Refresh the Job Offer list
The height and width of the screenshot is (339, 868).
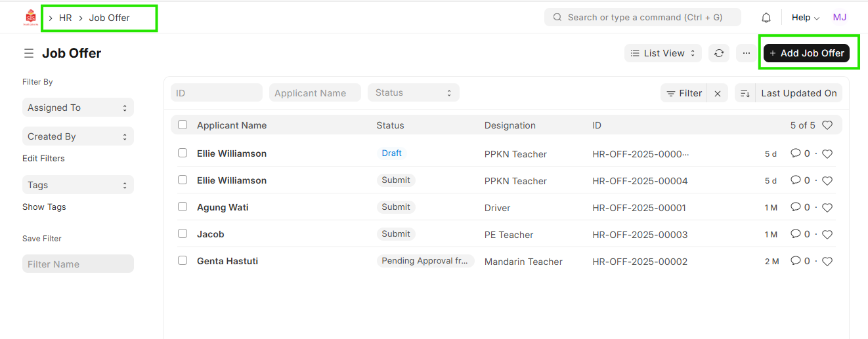point(719,53)
